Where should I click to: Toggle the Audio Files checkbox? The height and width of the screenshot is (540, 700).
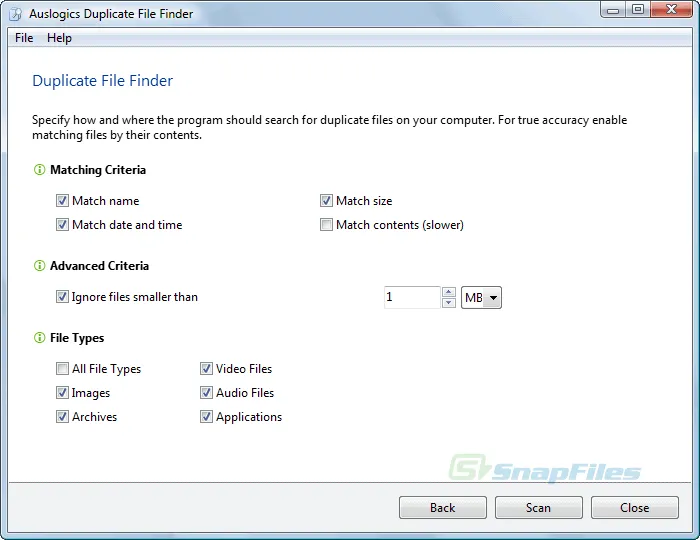[206, 393]
